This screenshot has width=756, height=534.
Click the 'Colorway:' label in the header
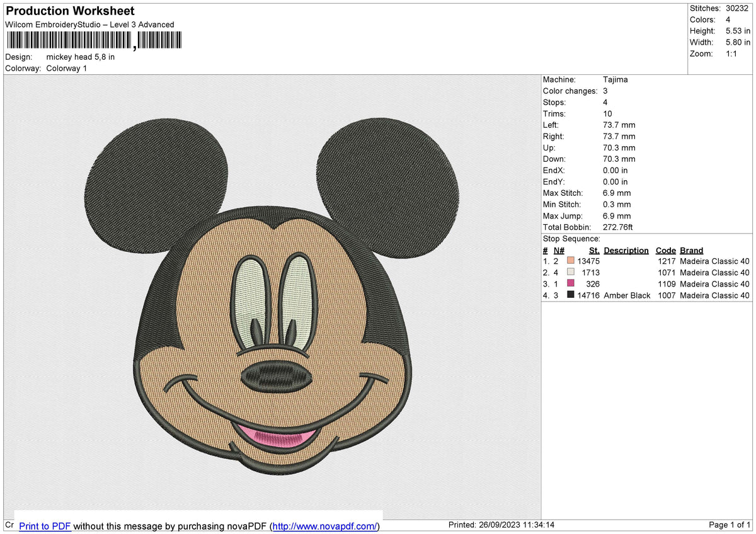(23, 68)
